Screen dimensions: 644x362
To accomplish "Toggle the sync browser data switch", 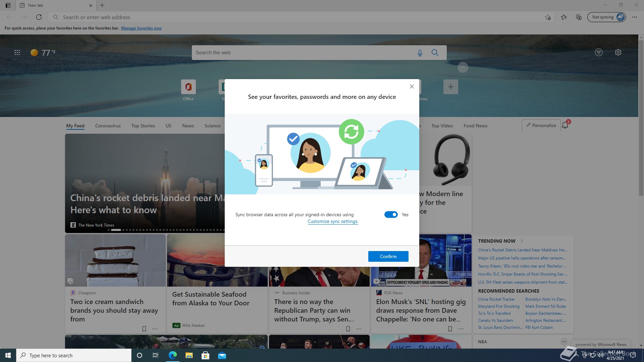I will pyautogui.click(x=391, y=215).
